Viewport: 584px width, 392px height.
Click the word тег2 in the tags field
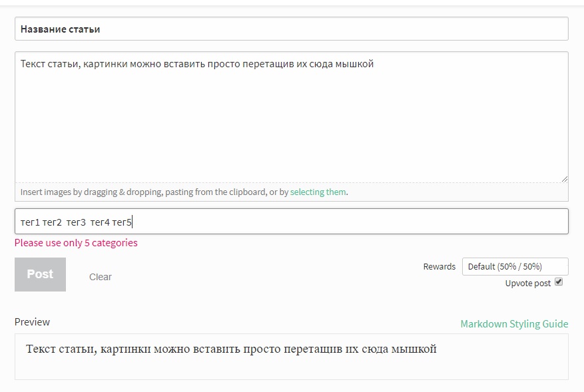coord(52,222)
